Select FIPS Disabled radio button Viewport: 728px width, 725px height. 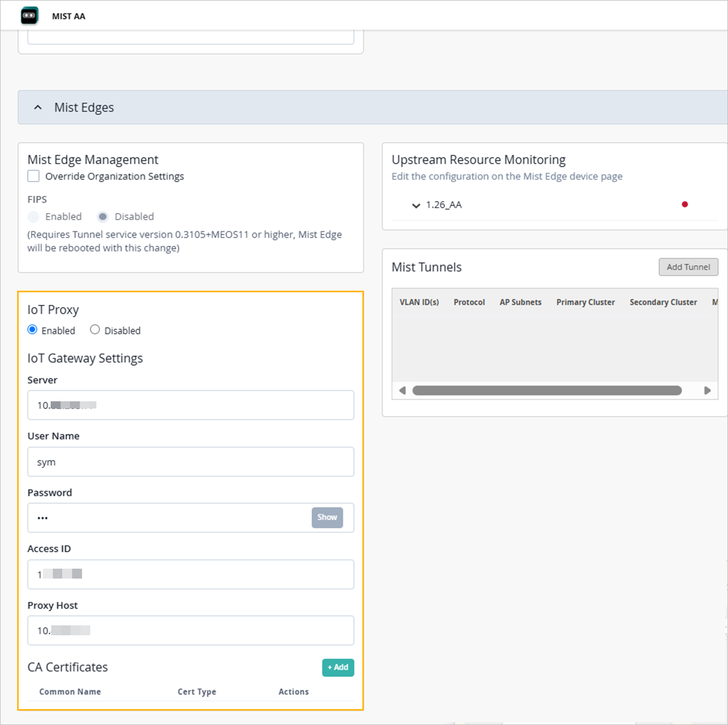pos(103,216)
